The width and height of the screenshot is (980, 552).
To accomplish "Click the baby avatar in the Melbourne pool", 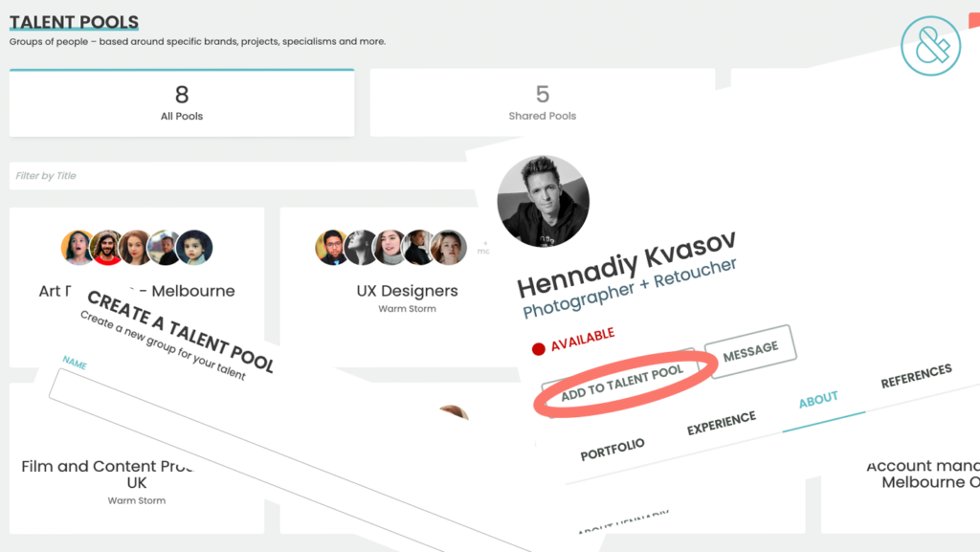I will coord(194,247).
